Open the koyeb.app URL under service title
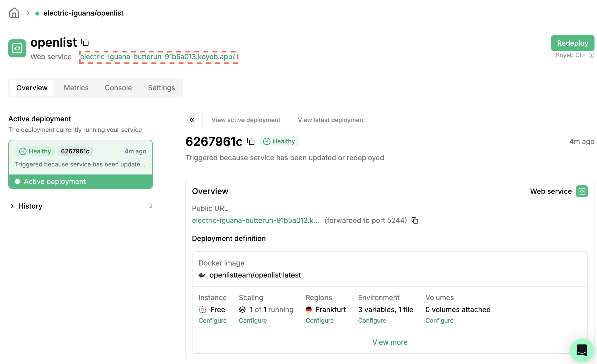The height and width of the screenshot is (364, 597). (158, 57)
